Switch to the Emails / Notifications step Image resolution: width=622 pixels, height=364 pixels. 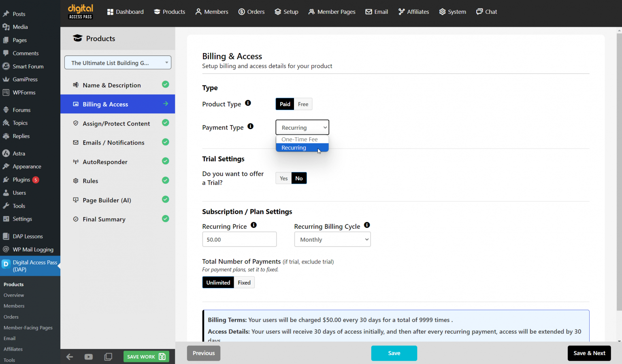point(113,143)
